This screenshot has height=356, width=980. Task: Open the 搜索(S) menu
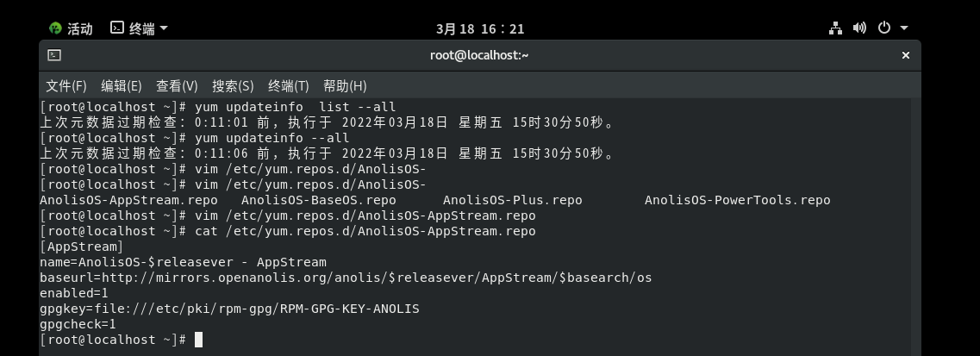[233, 86]
